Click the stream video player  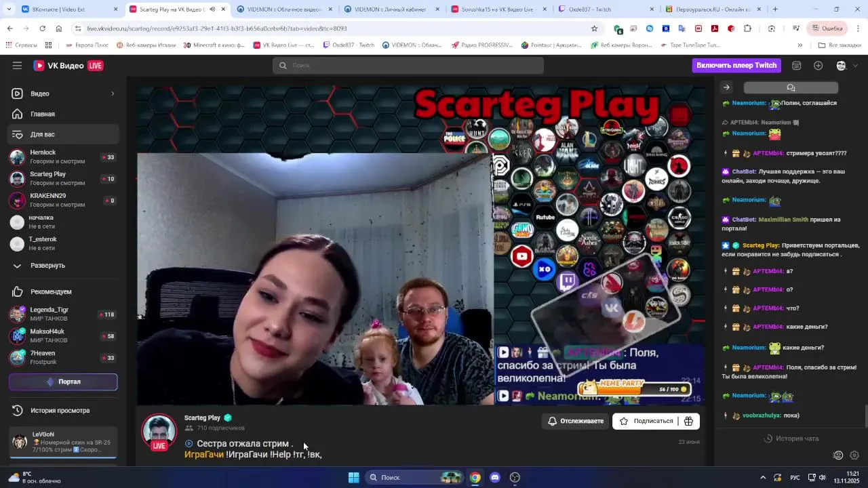tap(420, 245)
